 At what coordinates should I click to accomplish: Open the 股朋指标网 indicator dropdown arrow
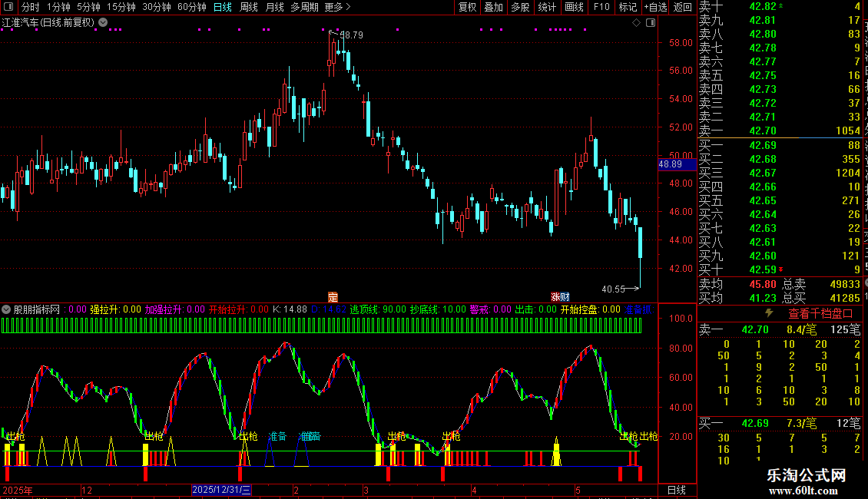6,310
